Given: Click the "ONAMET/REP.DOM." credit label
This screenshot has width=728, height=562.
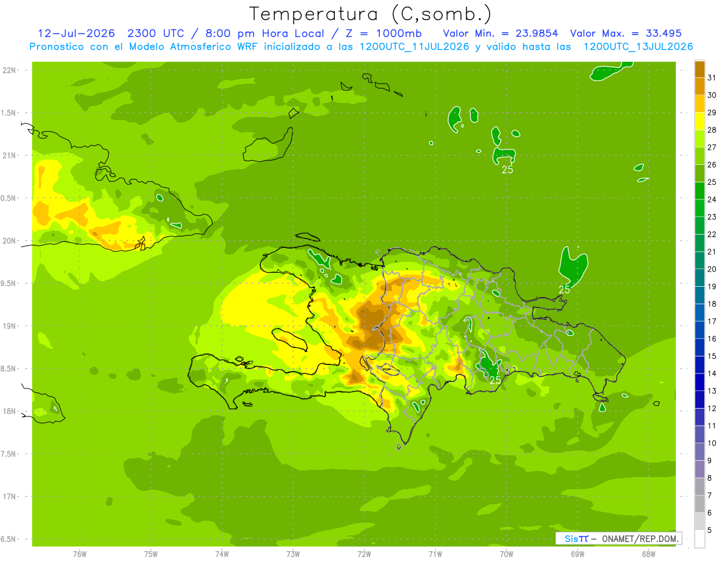Looking at the screenshot, I should click(639, 538).
